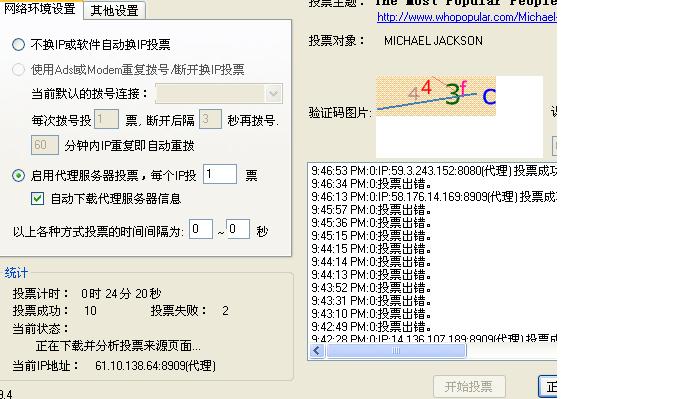This screenshot has height=399, width=683.
Task: Click the 投票成功 count value 10
Action: point(90,311)
